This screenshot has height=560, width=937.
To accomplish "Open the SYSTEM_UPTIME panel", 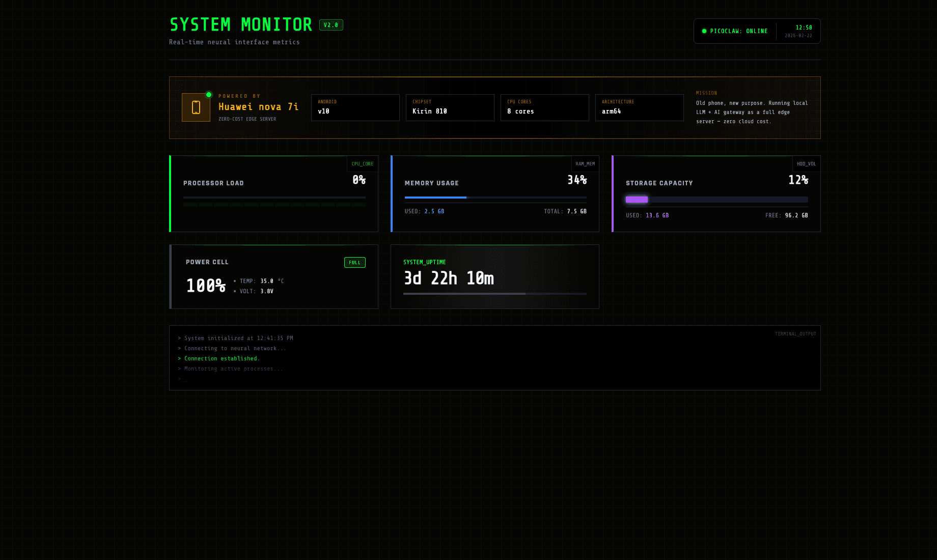I will (494, 276).
